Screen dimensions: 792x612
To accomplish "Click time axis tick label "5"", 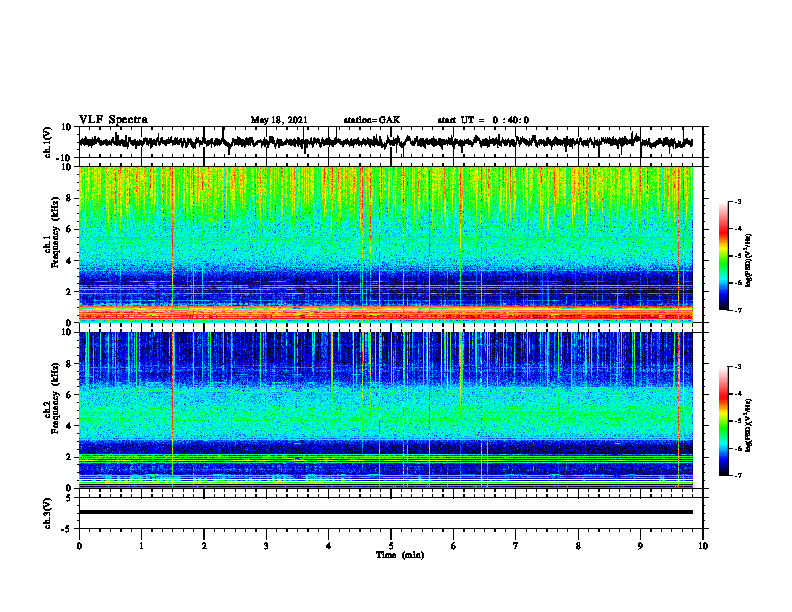I will 391,546.
